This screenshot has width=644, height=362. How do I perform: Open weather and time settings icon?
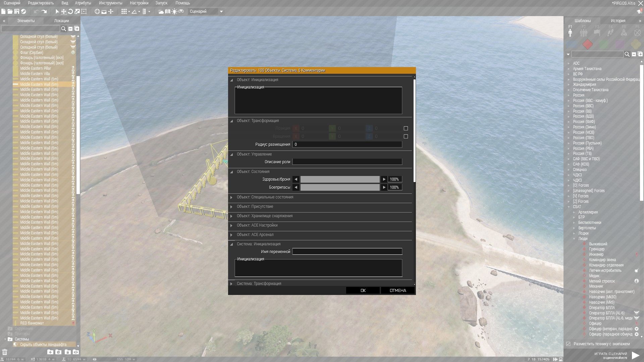click(x=161, y=11)
